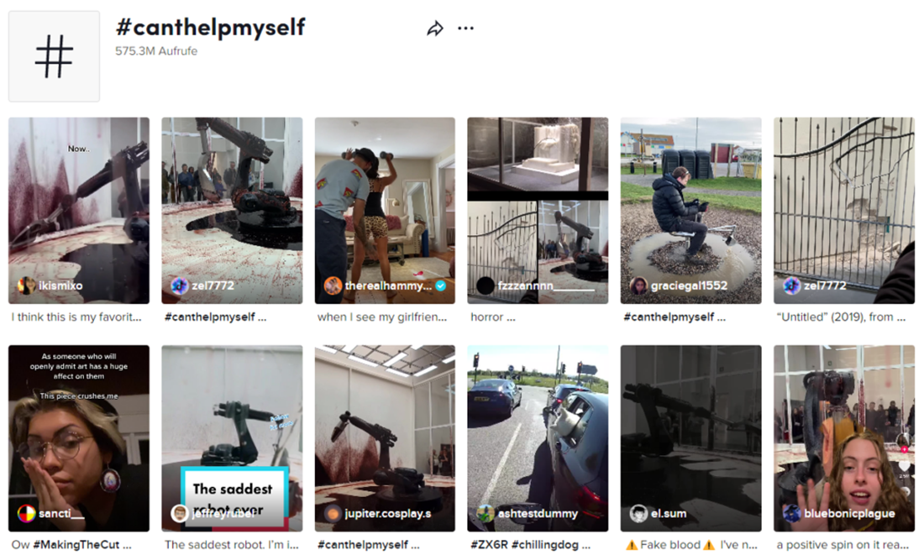
Task: Open the ashtestdummy road video thumbnail
Action: 538,438
